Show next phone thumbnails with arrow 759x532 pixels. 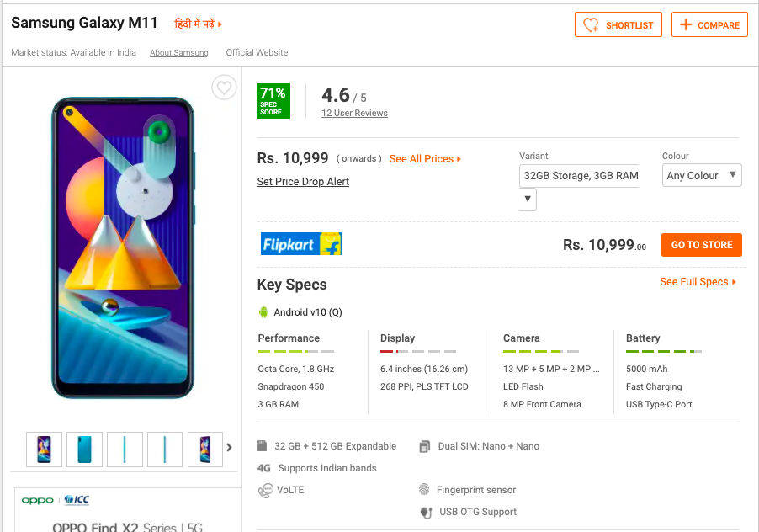click(229, 448)
